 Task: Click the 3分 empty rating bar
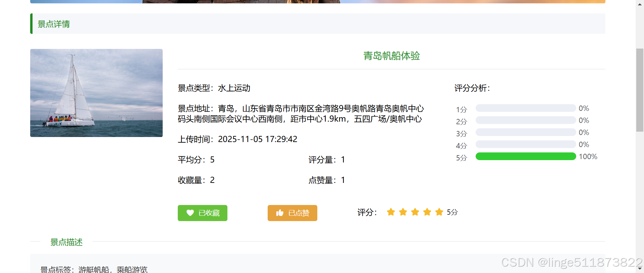(526, 132)
